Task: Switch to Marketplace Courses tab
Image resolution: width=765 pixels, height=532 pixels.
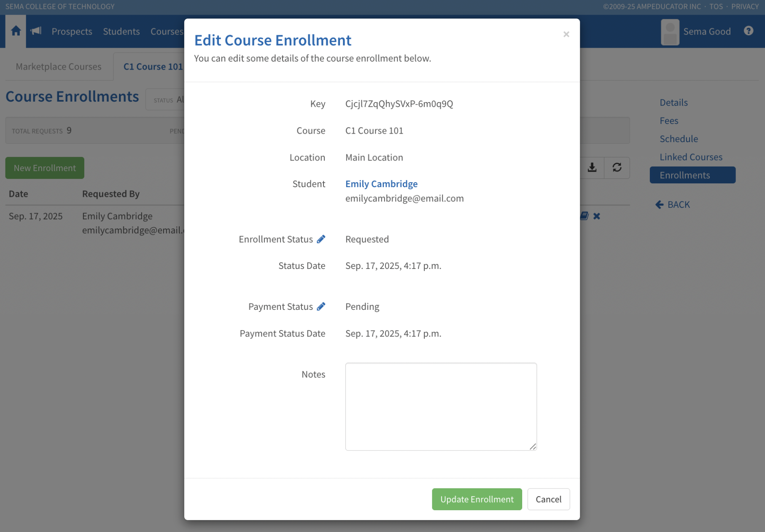Action: [59, 67]
